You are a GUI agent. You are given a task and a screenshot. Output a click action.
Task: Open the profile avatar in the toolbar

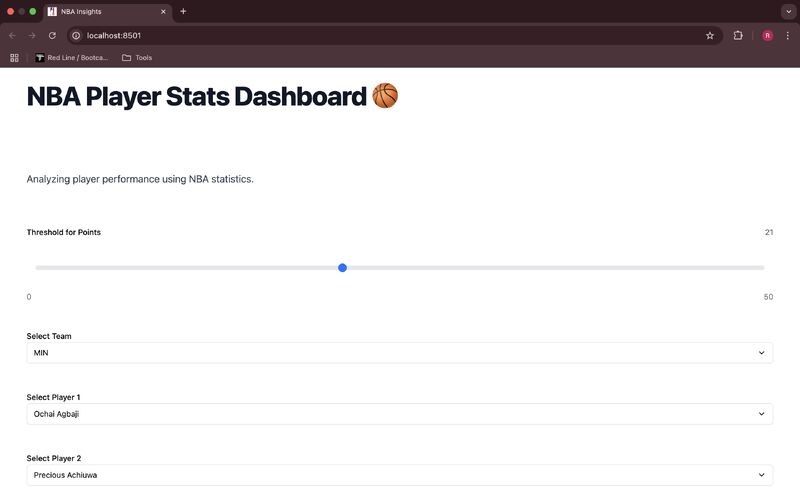pyautogui.click(x=767, y=36)
